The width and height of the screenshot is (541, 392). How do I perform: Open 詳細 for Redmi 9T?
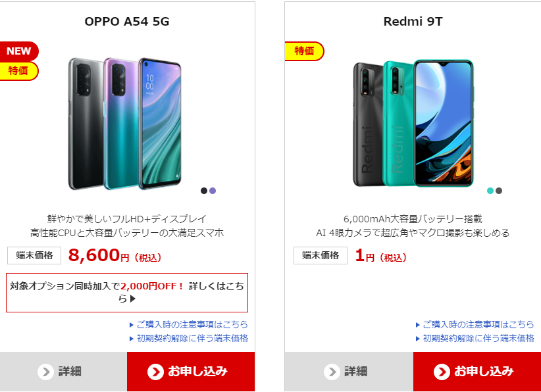click(349, 372)
